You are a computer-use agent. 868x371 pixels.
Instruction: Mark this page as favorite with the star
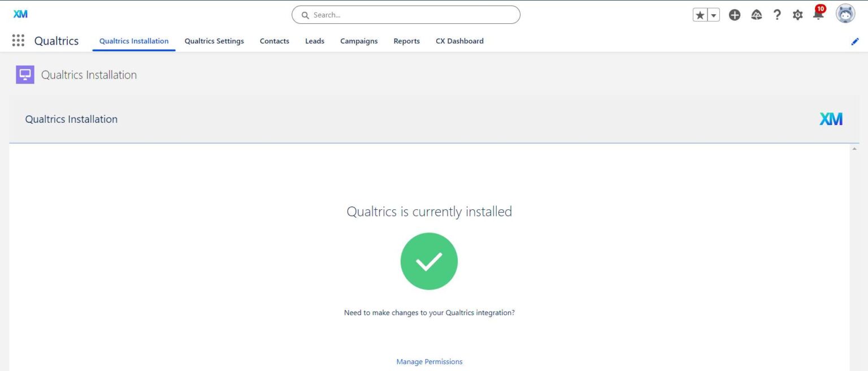[700, 14]
